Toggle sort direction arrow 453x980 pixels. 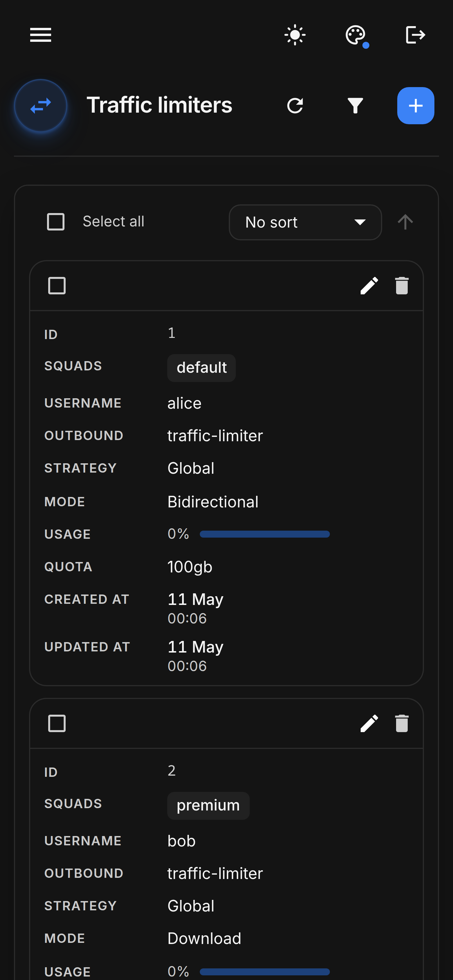pyautogui.click(x=405, y=222)
